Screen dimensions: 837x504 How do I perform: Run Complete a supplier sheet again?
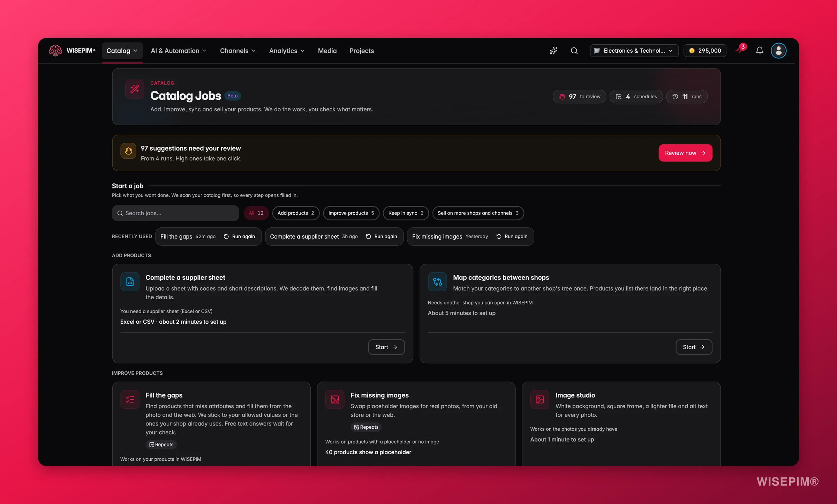click(382, 236)
